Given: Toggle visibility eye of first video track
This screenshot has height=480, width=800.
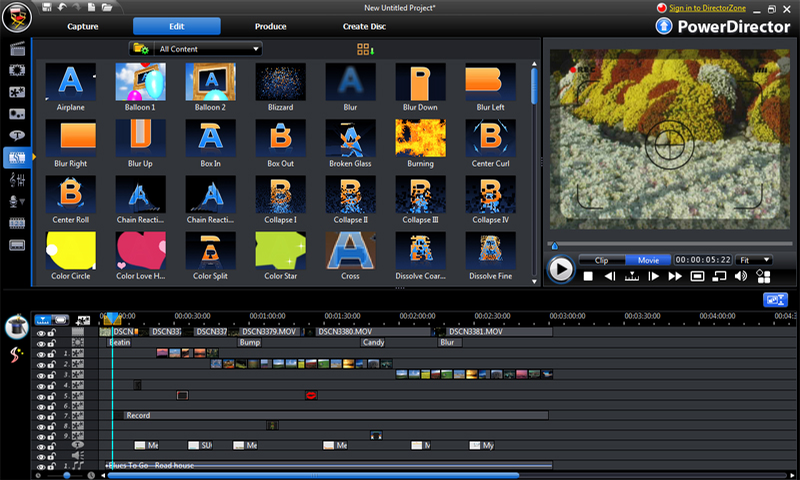Looking at the screenshot, I should (x=41, y=331).
